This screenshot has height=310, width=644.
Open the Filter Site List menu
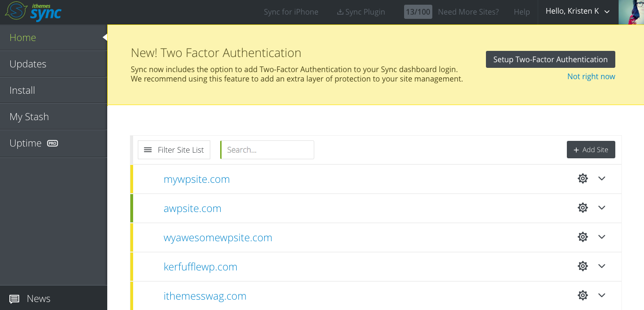click(x=174, y=150)
